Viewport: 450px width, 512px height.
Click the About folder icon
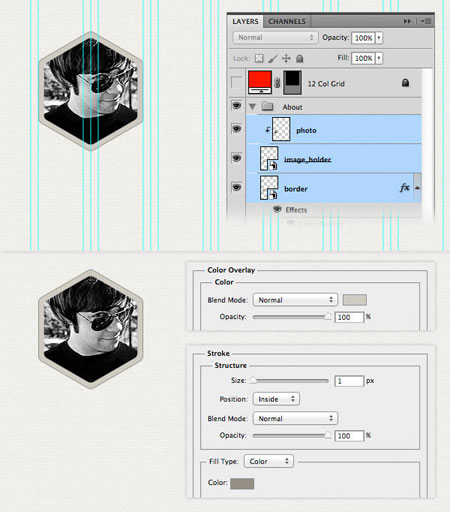[267, 106]
